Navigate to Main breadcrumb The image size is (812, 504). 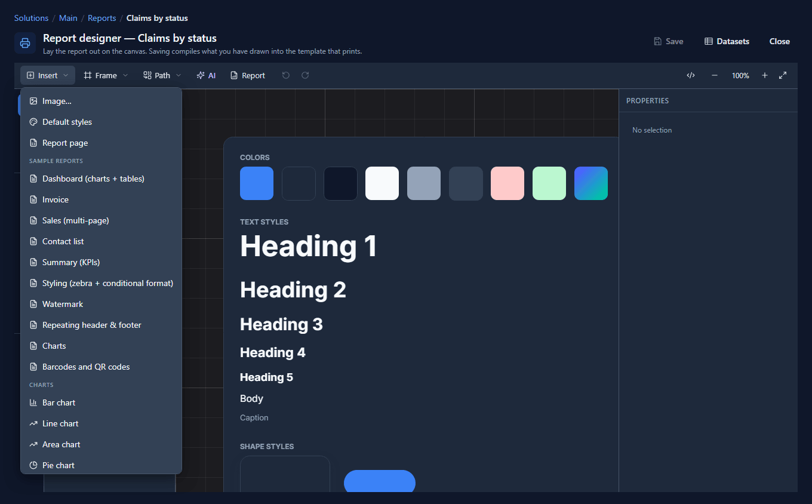[x=68, y=18]
